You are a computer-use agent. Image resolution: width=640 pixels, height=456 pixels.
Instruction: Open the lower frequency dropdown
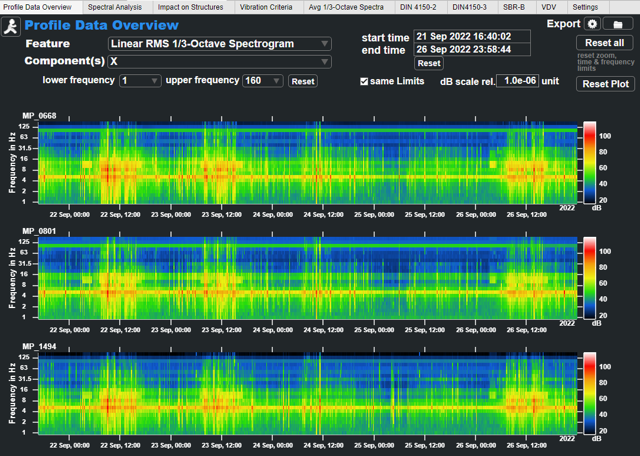(x=139, y=81)
